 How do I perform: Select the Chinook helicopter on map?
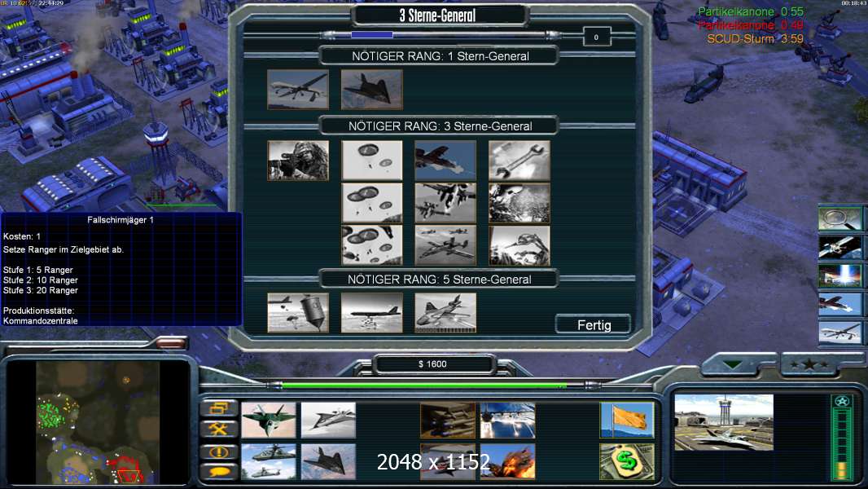706,83
